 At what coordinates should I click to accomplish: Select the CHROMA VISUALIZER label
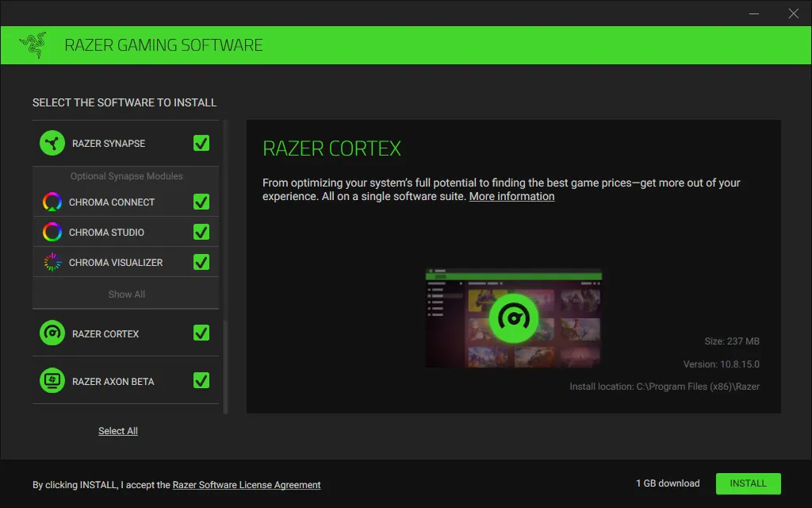tap(116, 263)
